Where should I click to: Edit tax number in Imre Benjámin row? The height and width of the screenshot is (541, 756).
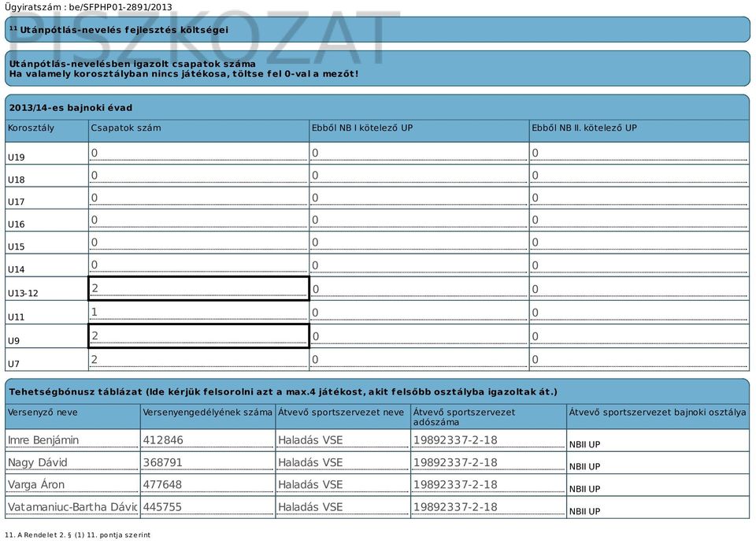[x=488, y=439]
